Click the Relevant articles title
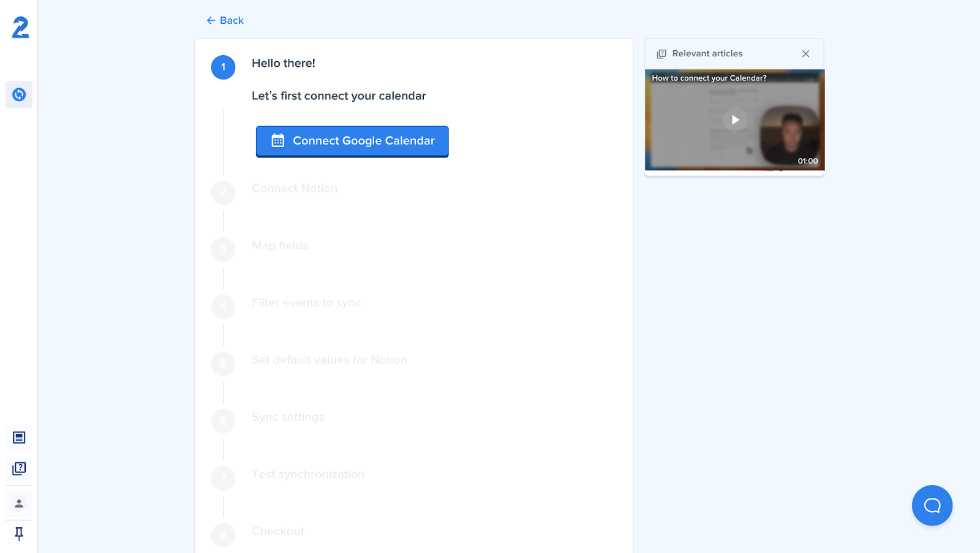The image size is (980, 553). (707, 54)
